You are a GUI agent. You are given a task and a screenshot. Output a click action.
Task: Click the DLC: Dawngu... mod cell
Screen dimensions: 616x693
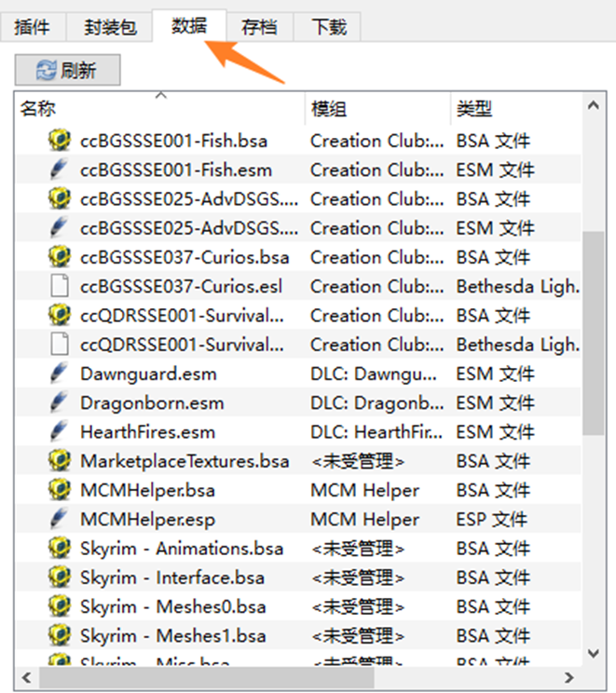point(374,374)
